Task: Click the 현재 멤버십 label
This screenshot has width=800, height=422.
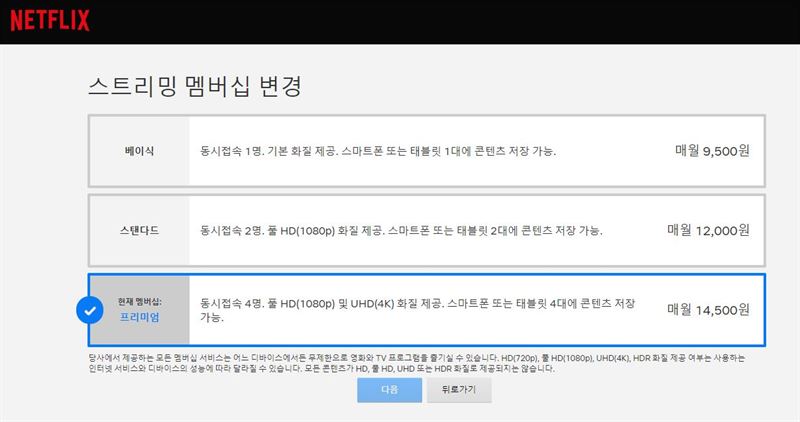Action: [139, 302]
